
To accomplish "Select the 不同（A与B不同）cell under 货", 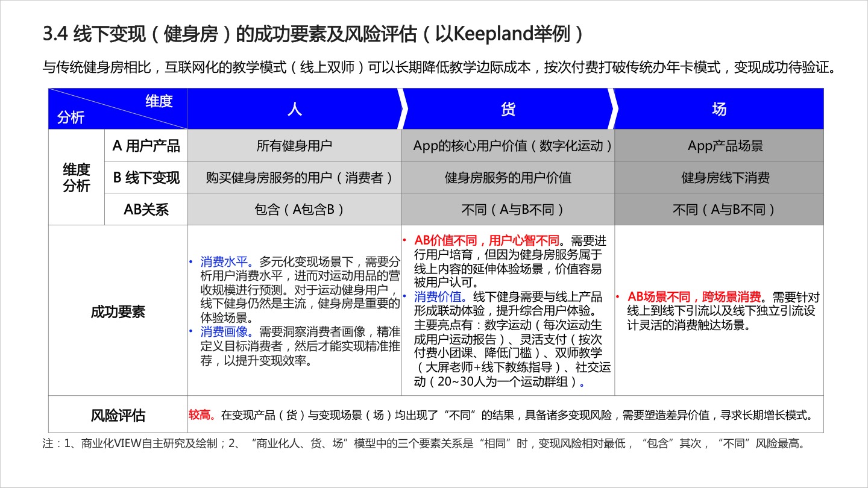I will point(507,210).
